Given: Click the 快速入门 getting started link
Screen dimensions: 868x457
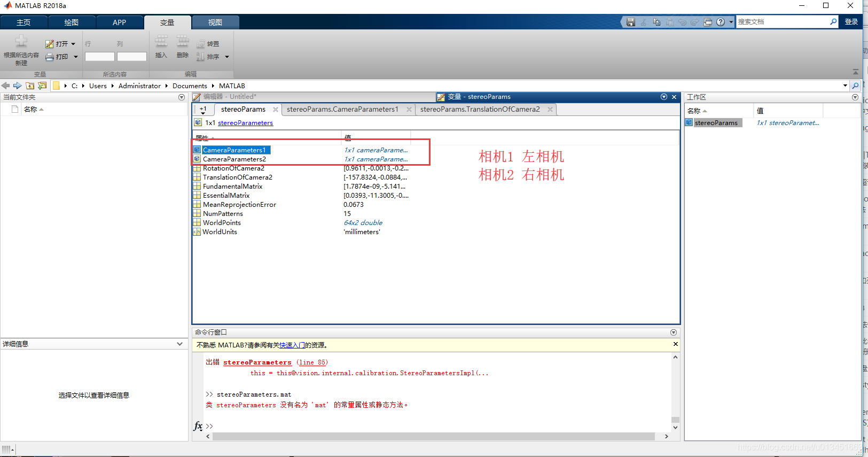Looking at the screenshot, I should pyautogui.click(x=292, y=345).
